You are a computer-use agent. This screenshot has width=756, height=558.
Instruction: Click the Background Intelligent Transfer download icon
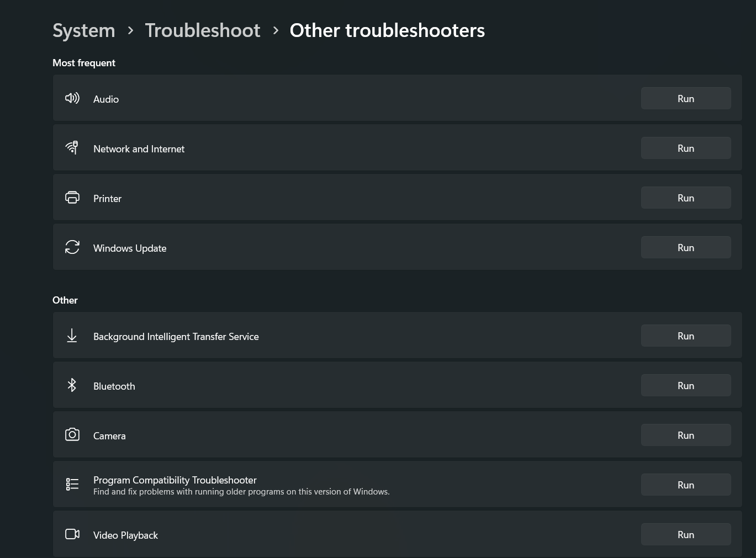coord(72,336)
